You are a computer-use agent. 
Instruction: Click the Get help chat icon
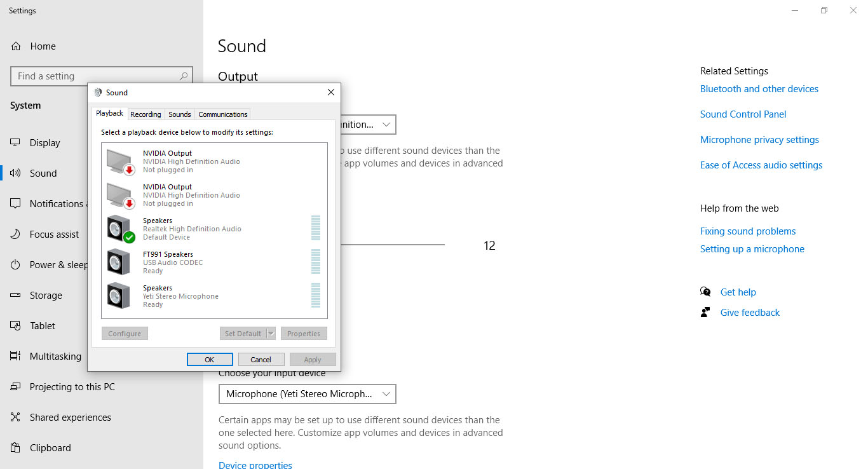[x=705, y=292]
